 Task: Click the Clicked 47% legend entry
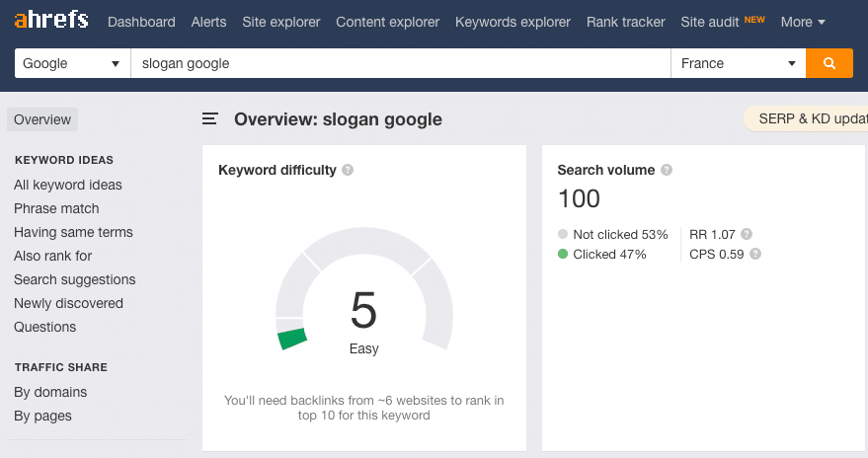[x=602, y=255]
